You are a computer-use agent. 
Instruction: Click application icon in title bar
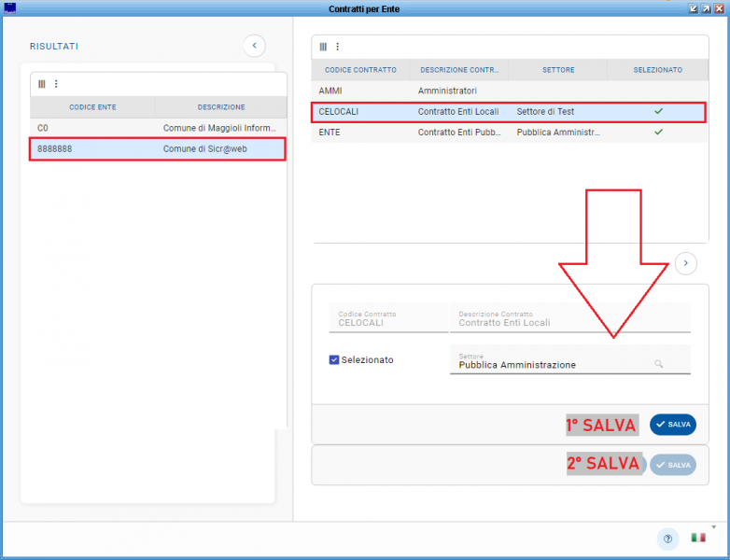9,8
